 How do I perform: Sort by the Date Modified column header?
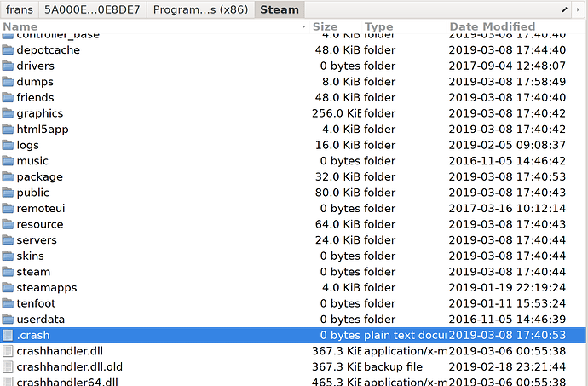click(x=516, y=26)
